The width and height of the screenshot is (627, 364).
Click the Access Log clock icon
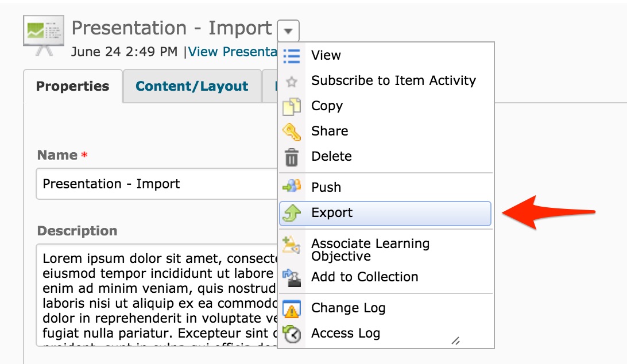pyautogui.click(x=292, y=334)
